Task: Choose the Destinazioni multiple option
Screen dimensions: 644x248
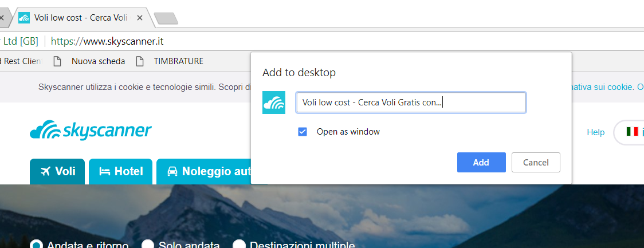Action: 239,245
